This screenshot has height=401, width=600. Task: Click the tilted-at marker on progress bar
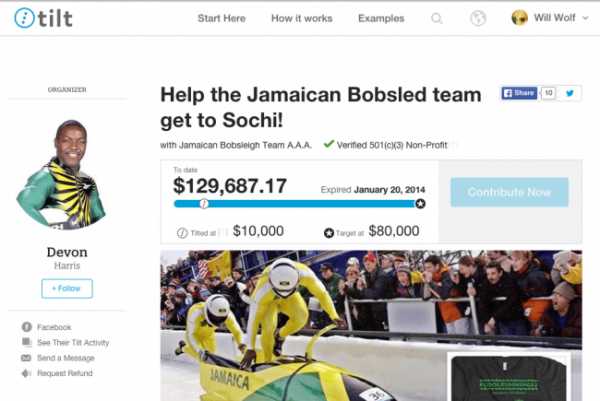204,204
